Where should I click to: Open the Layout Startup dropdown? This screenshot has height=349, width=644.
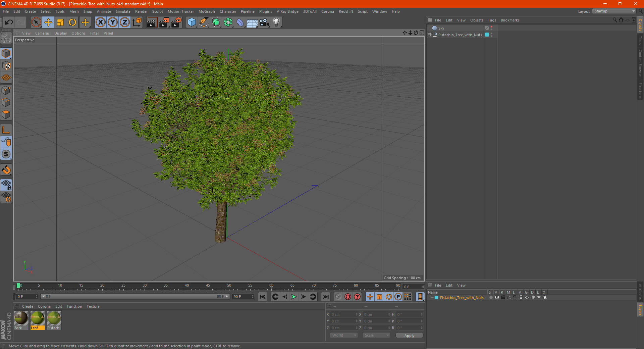click(x=614, y=11)
